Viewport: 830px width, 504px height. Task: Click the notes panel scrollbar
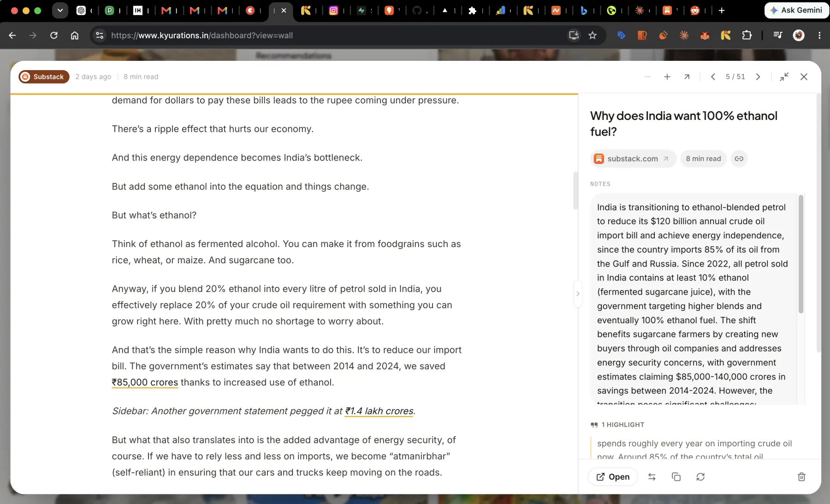click(x=800, y=255)
